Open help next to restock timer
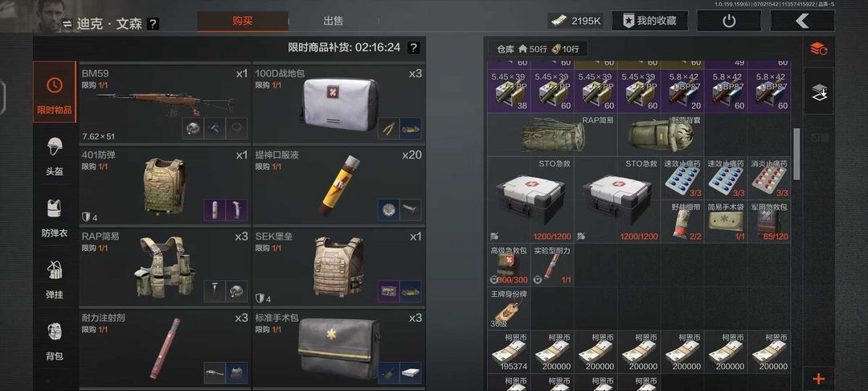This screenshot has height=391, width=868. tap(414, 47)
